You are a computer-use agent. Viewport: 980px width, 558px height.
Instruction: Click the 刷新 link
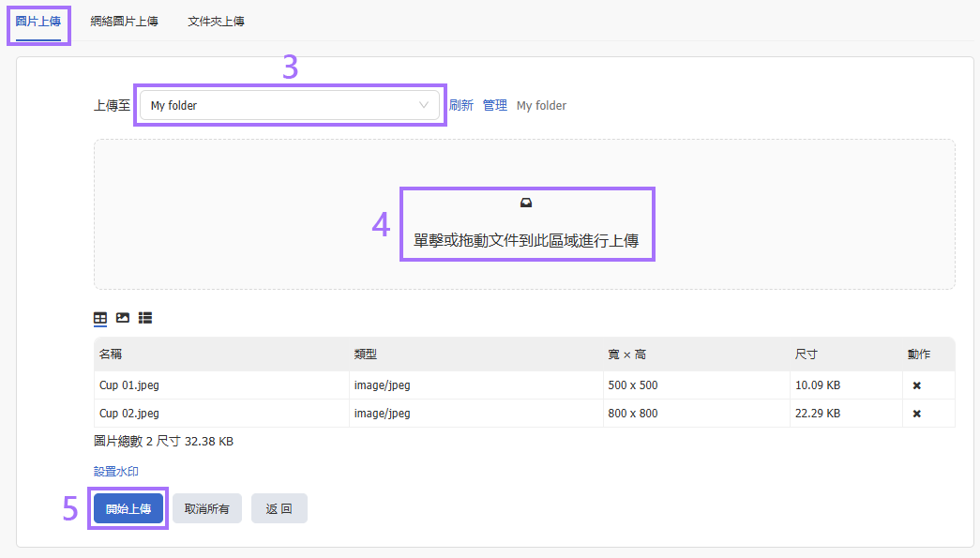click(x=461, y=106)
